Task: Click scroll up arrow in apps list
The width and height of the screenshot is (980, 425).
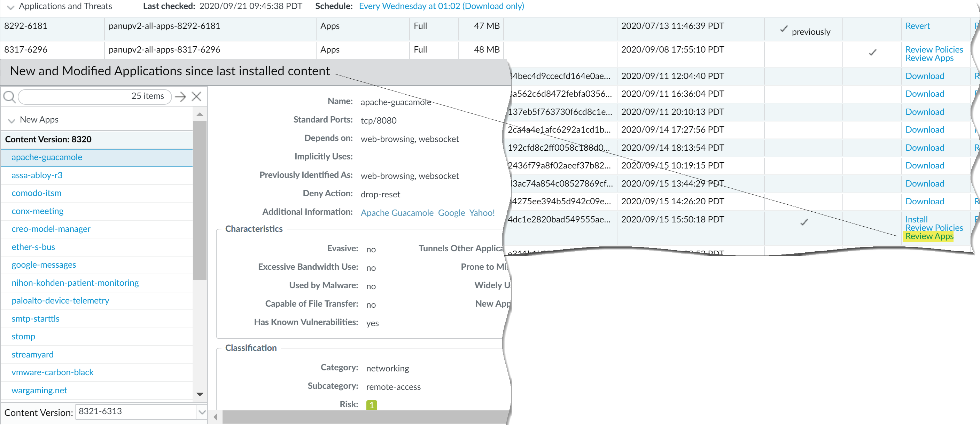Action: point(200,115)
